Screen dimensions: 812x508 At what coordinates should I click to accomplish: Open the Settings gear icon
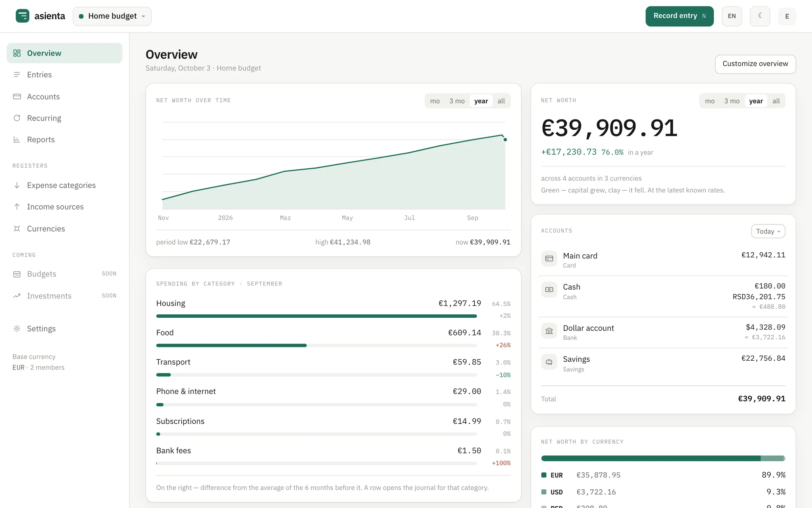(x=17, y=329)
